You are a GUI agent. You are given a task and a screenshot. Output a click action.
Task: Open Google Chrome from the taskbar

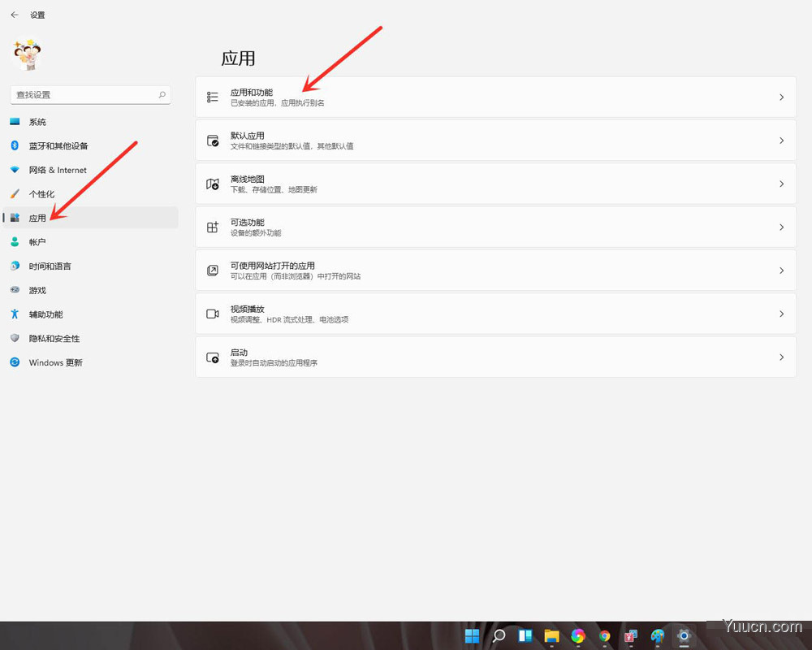(x=604, y=635)
